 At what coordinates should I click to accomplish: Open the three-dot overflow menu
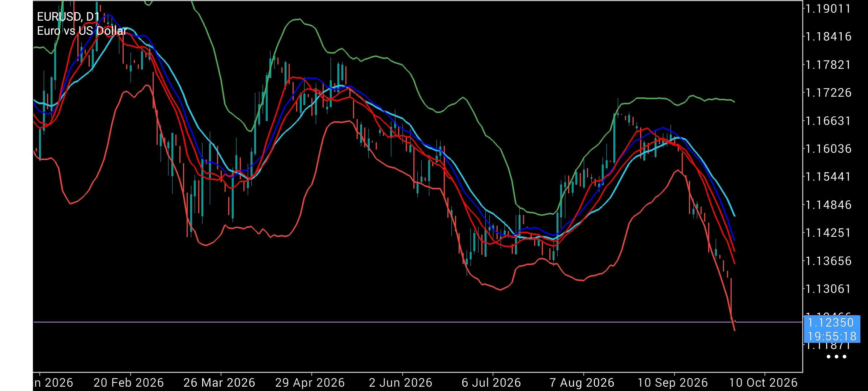(837, 357)
